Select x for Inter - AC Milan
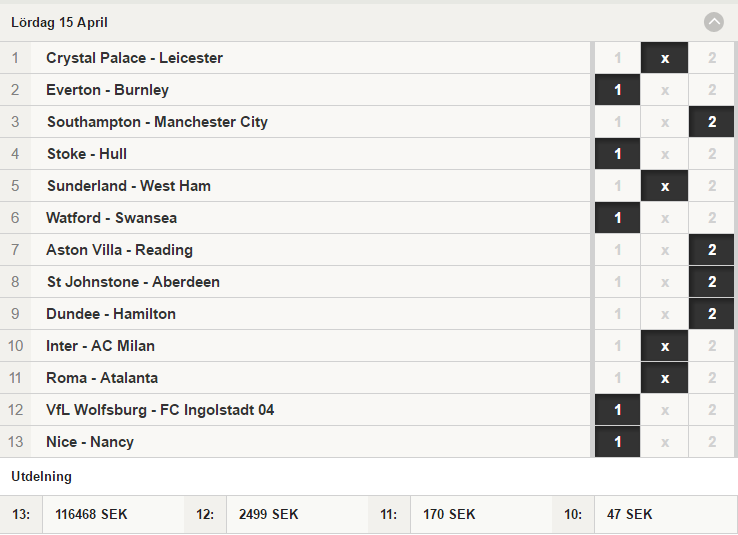The image size is (738, 535). tap(664, 346)
